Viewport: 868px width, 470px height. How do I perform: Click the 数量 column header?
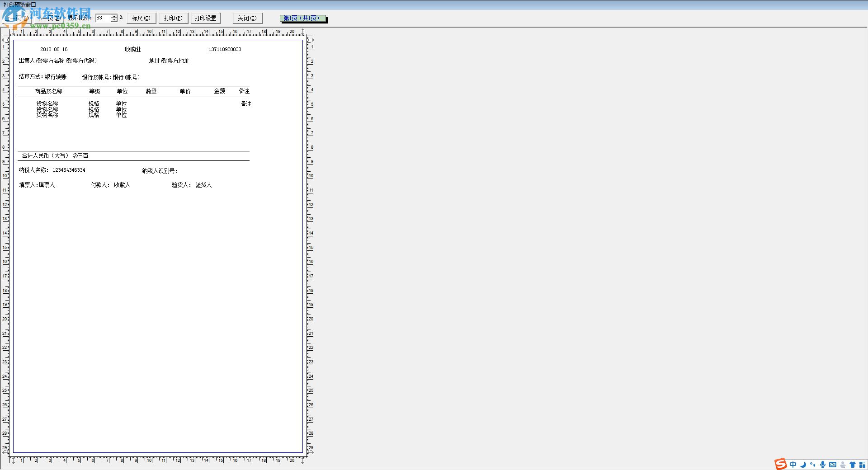(151, 91)
